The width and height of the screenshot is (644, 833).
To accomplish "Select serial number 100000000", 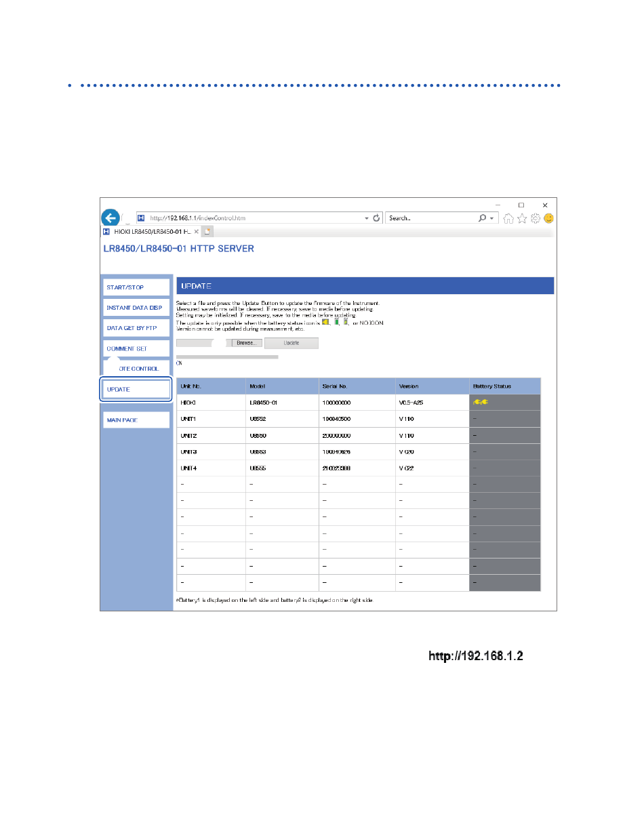I will click(357, 403).
